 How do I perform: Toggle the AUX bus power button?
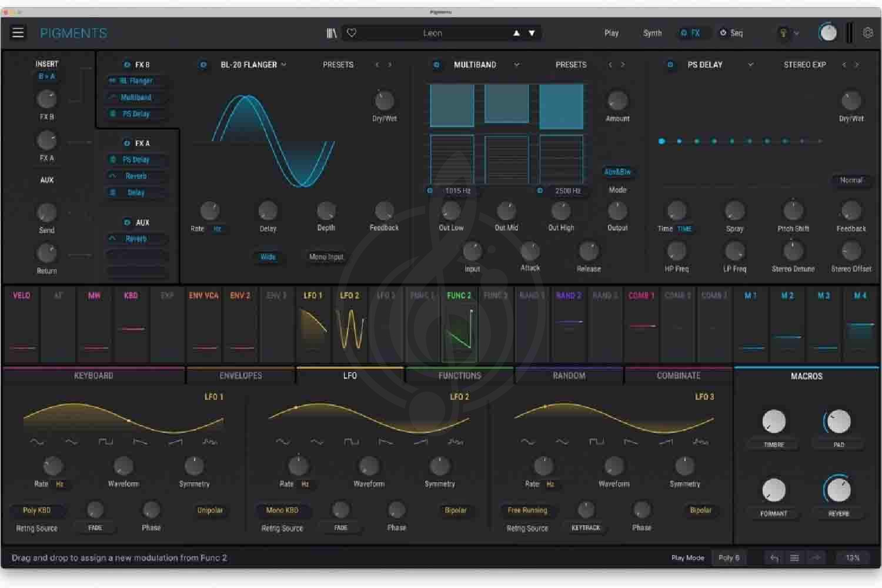coord(126,223)
